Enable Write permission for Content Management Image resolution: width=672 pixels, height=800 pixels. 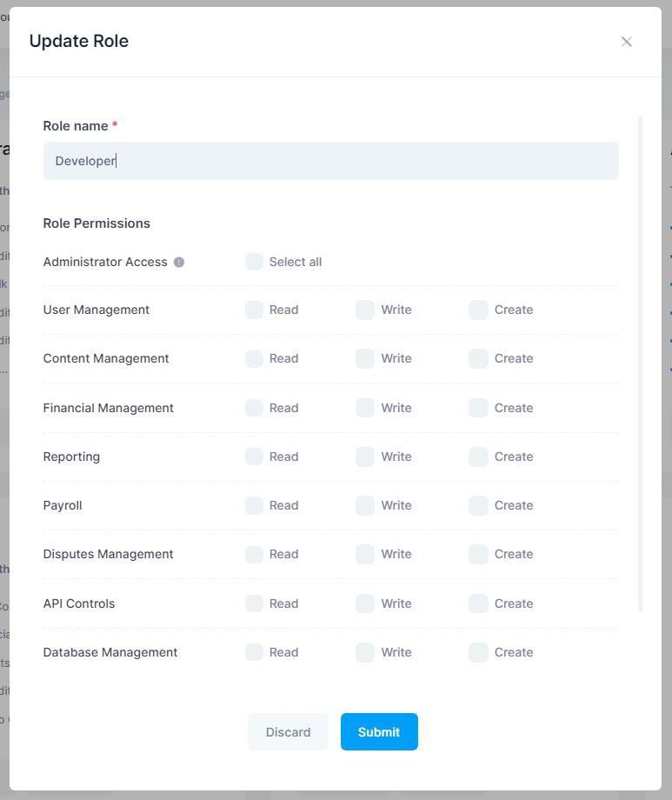[364, 358]
